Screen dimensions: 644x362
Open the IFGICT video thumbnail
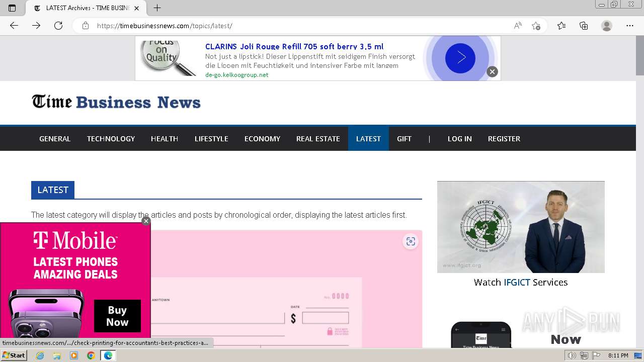click(521, 227)
